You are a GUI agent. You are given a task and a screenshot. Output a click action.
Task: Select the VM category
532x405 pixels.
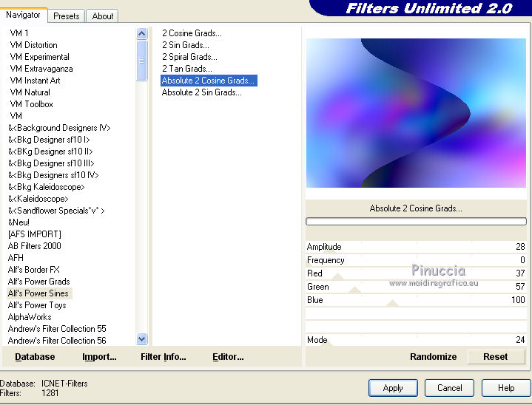coord(16,116)
